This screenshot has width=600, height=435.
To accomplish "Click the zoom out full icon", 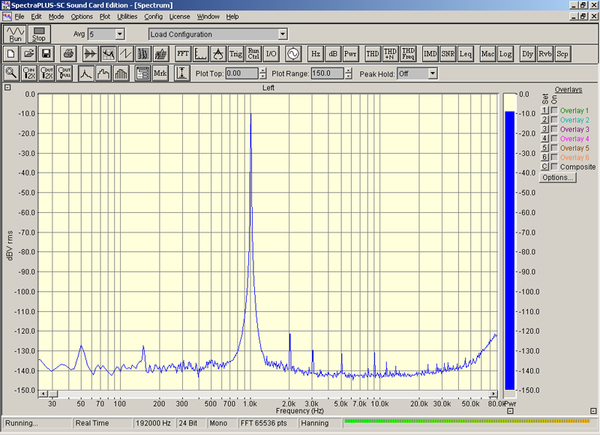I will pos(64,73).
